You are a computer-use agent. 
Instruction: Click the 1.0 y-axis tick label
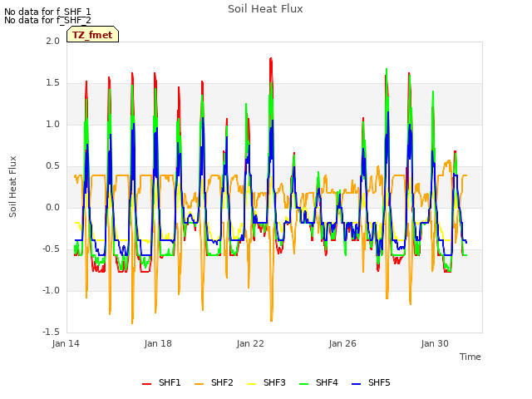coord(52,124)
